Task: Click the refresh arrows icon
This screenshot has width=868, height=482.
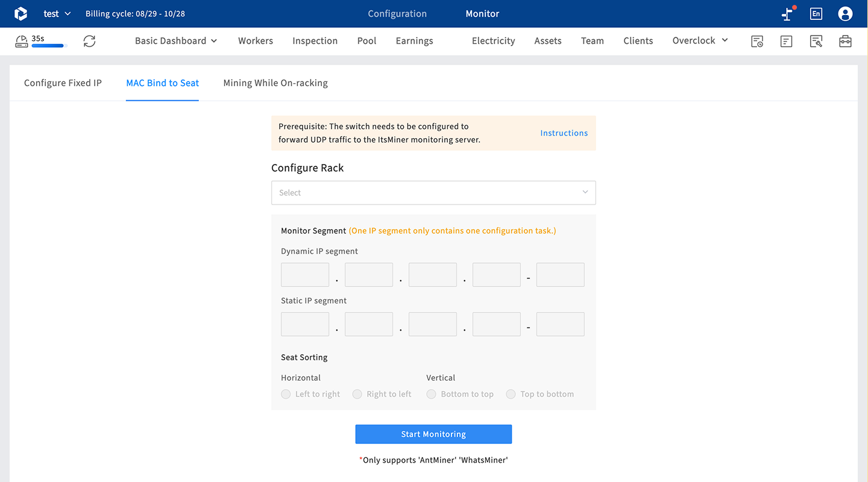Action: click(89, 41)
